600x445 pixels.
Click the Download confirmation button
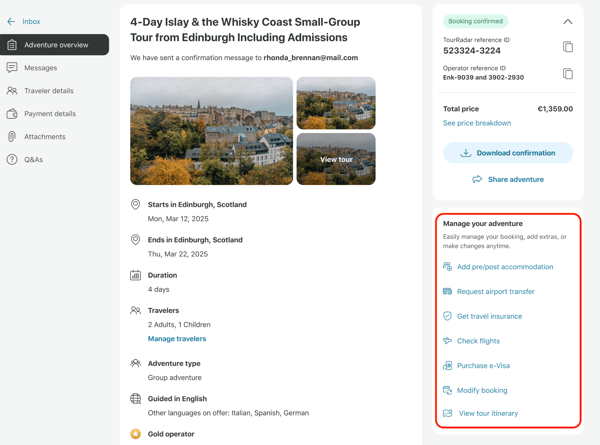pos(508,153)
